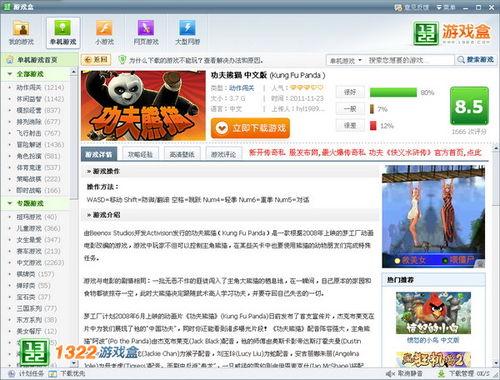
Task: Click the 返回 back button
Action: tap(96, 60)
